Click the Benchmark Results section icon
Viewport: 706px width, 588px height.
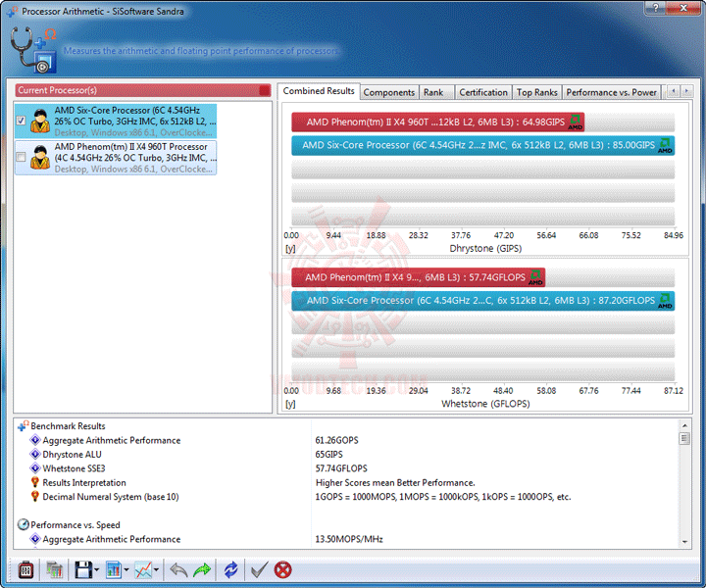[23, 425]
